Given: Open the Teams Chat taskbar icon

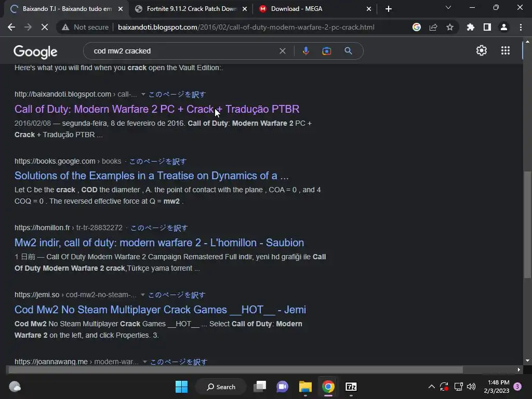Looking at the screenshot, I should click(282, 387).
